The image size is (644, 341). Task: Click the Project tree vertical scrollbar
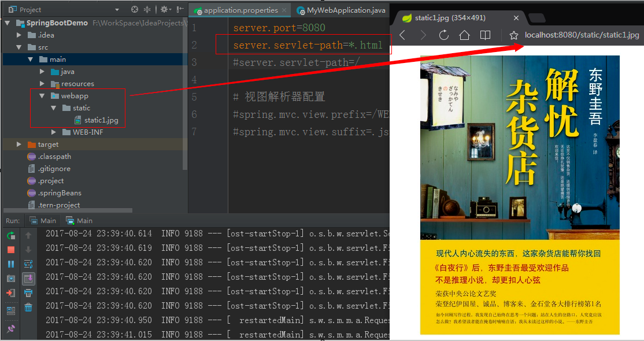(185, 94)
